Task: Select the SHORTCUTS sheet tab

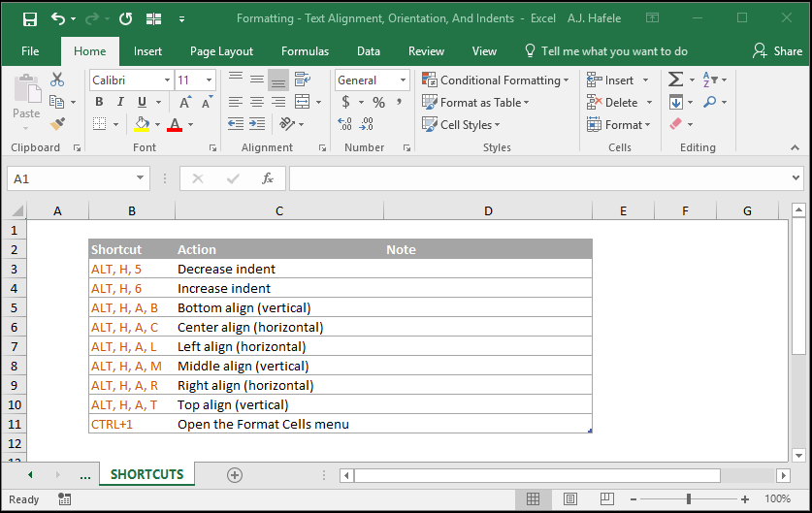Action: coord(147,474)
